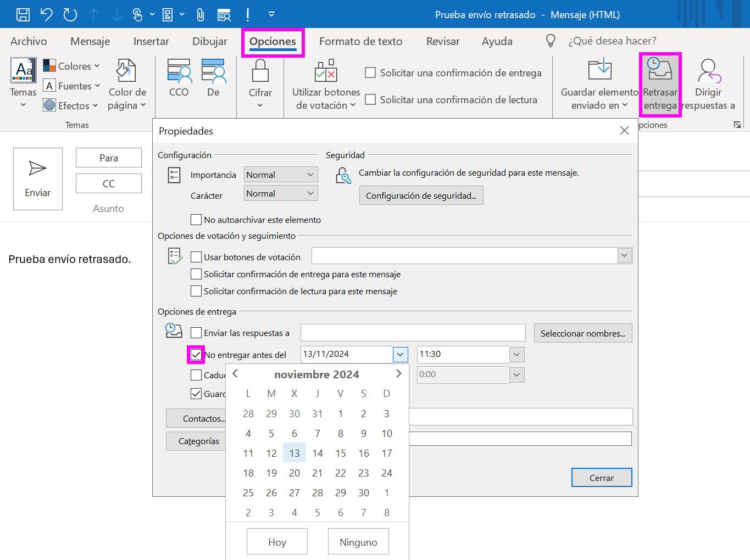Attach a file via the paperclip icon

click(200, 14)
